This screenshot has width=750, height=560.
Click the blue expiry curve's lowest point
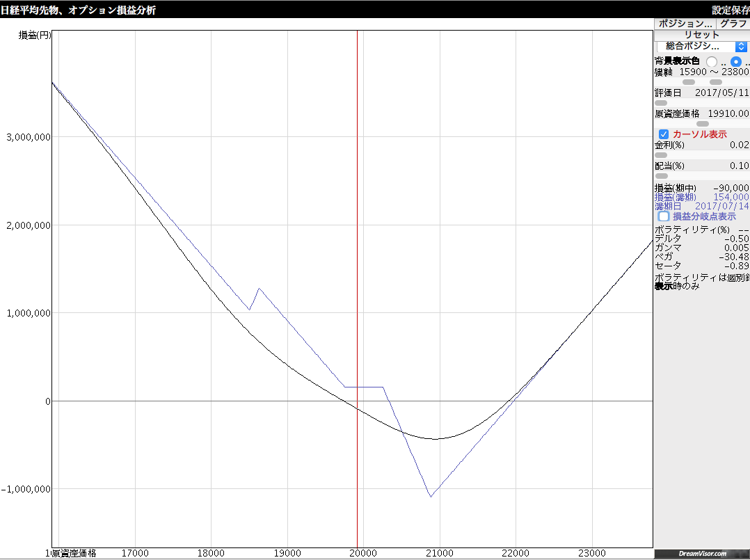pyautogui.click(x=431, y=497)
